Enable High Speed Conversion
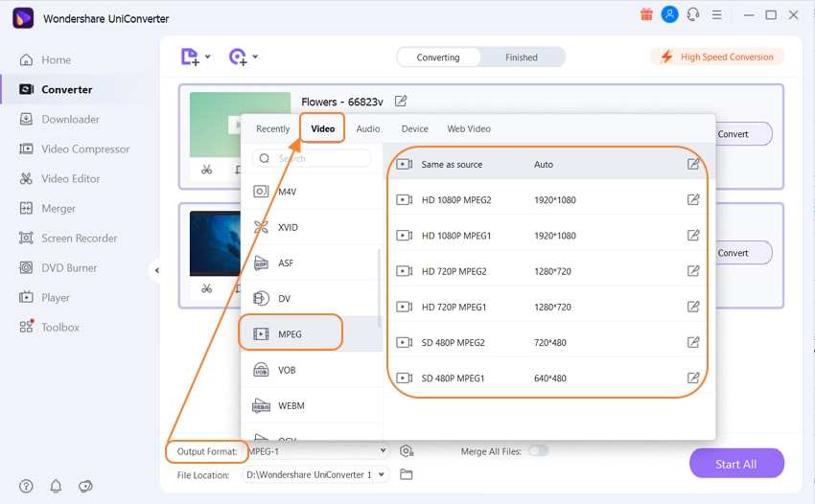 [x=717, y=57]
